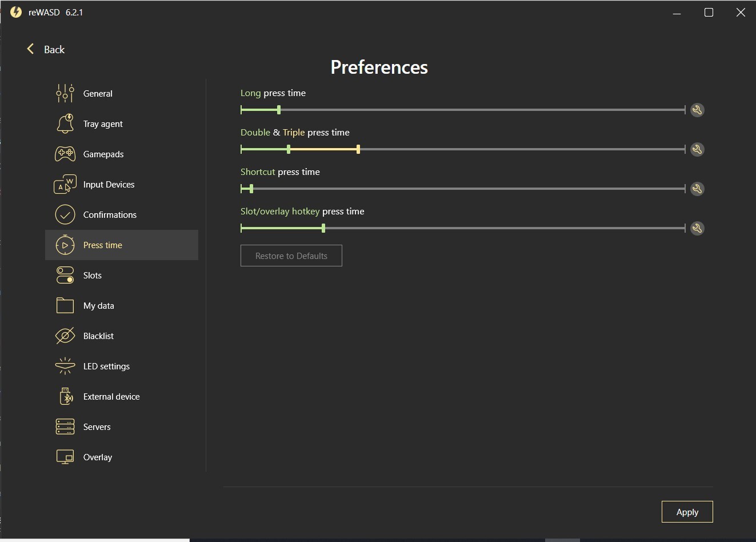Click the LED settings lamp icon
The width and height of the screenshot is (756, 542).
65,366
